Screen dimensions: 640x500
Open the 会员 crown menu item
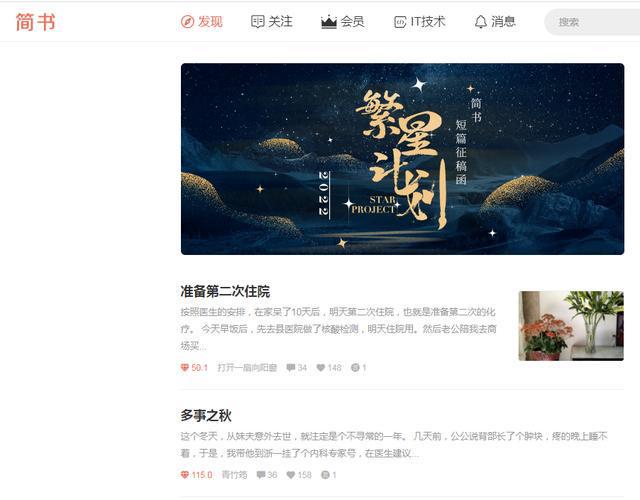point(343,22)
